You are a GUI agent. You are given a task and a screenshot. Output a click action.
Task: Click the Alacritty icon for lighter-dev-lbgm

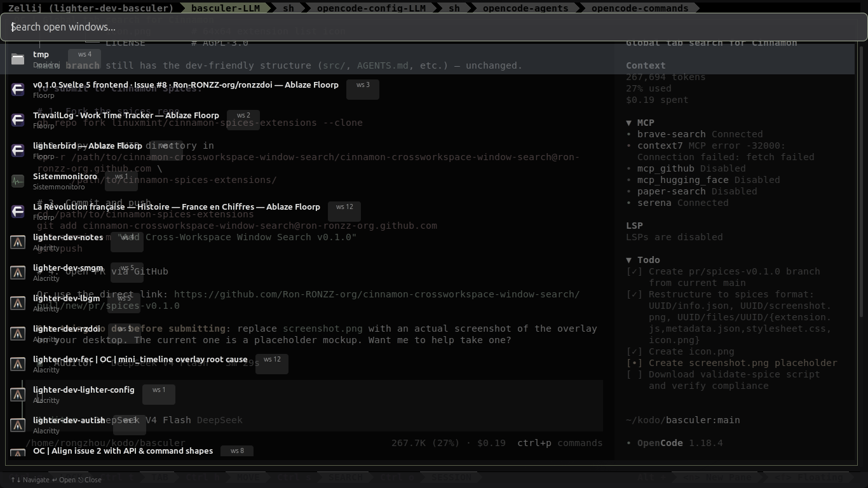tap(18, 303)
